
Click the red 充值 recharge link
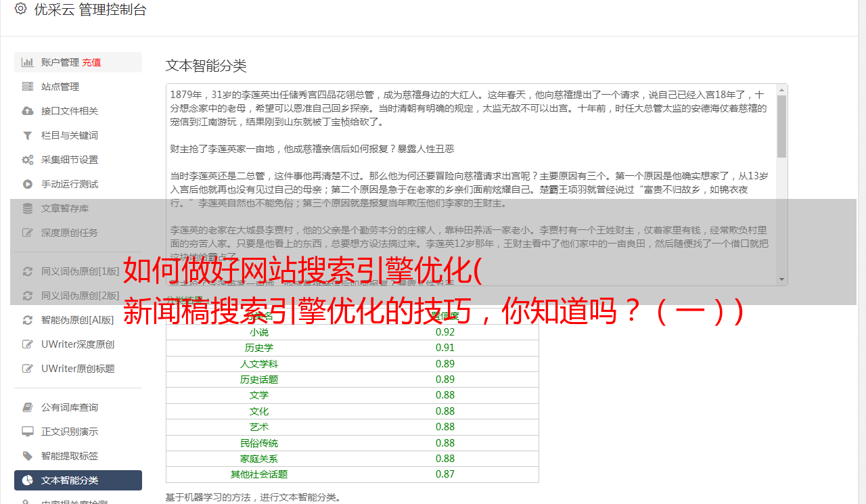click(x=92, y=62)
